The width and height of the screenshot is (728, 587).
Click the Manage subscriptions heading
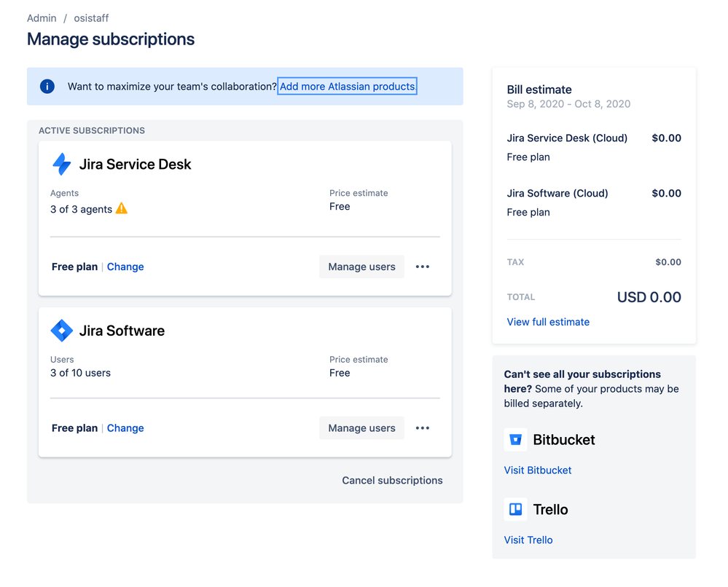coord(111,39)
